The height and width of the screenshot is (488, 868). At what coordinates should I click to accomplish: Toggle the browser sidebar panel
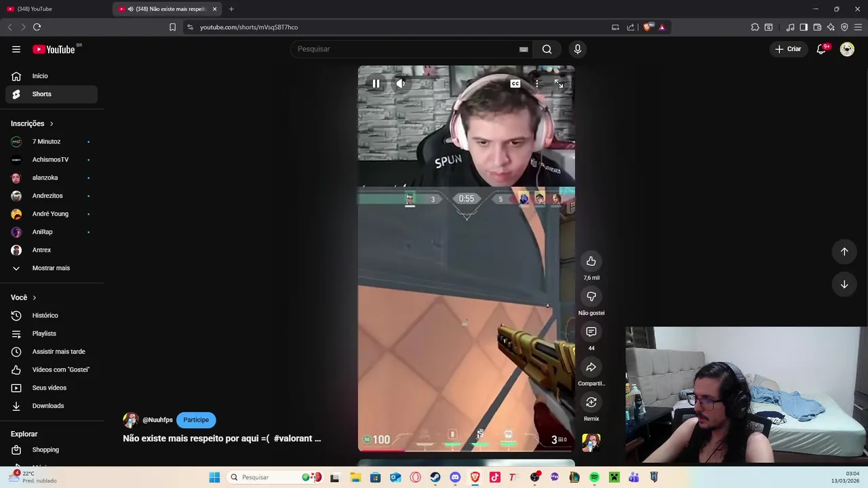click(x=804, y=27)
